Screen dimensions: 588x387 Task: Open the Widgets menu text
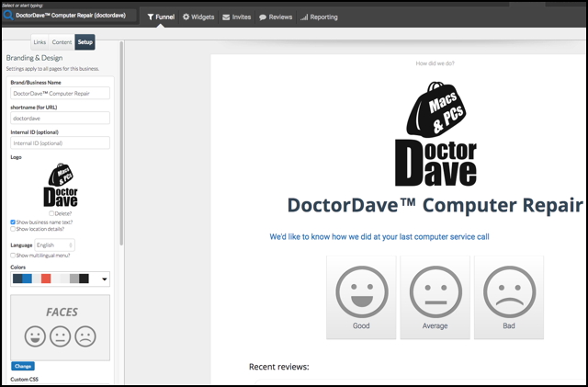[x=202, y=17]
